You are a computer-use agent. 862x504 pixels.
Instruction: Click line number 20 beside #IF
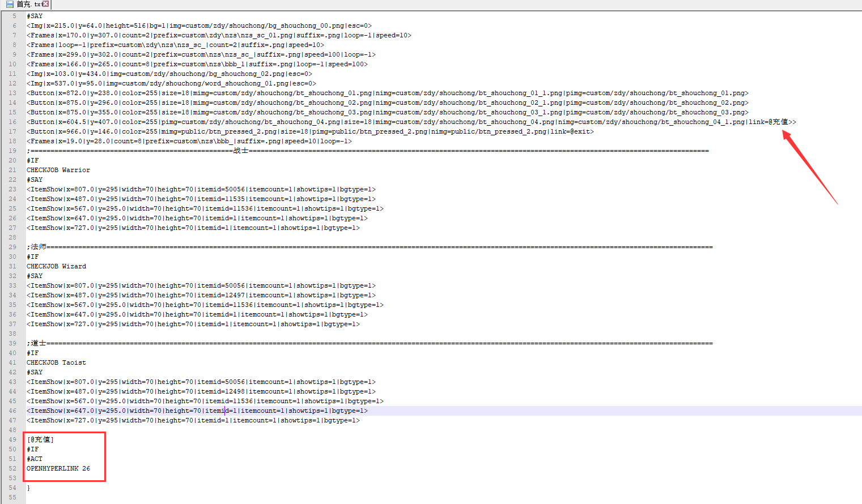pos(12,160)
